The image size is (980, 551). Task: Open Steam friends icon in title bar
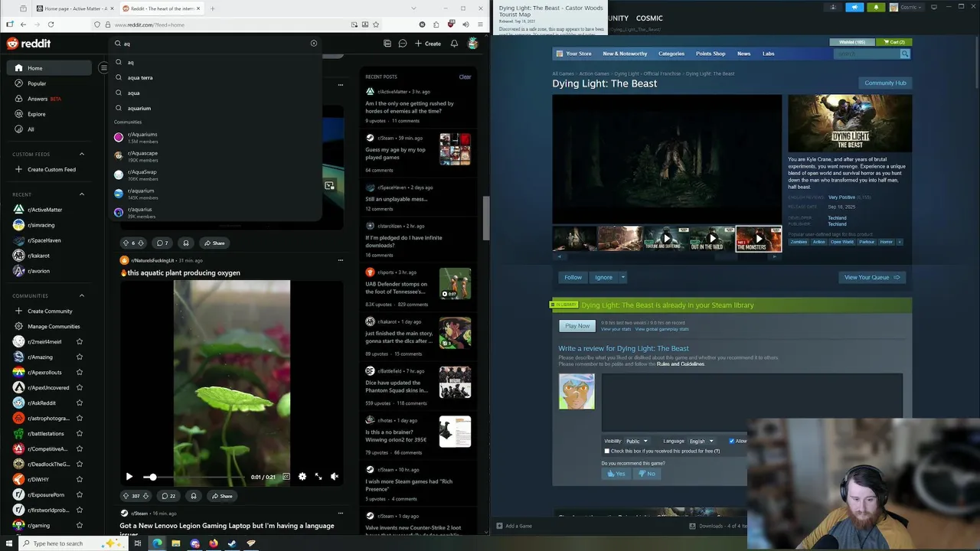click(x=833, y=8)
